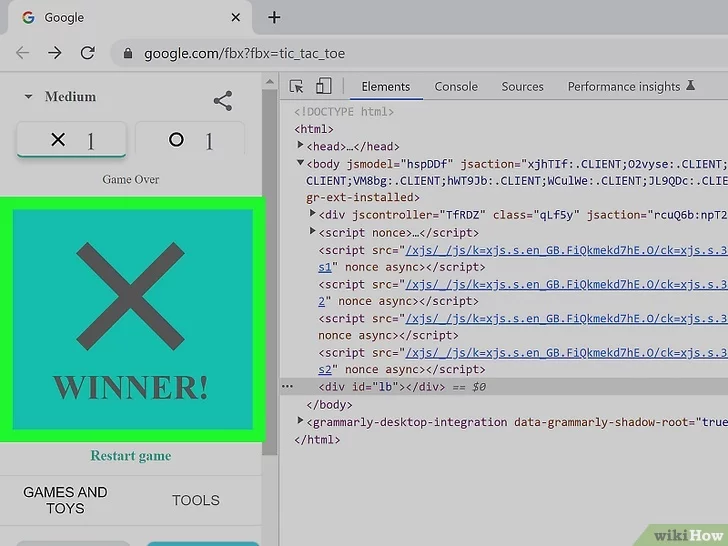Switch to the Elements tab
Image resolution: width=728 pixels, height=546 pixels.
coord(386,87)
